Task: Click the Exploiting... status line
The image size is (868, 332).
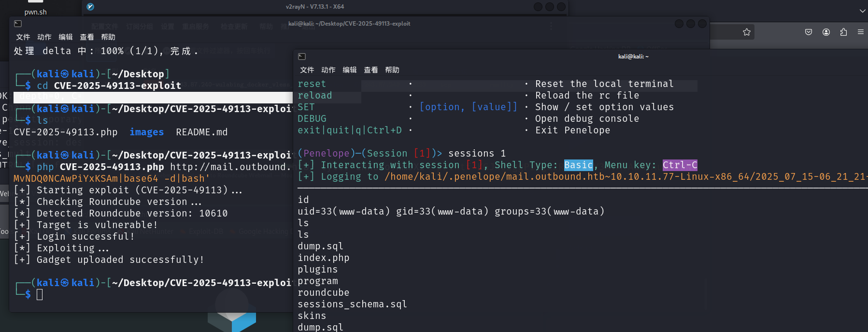Action: 61,248
